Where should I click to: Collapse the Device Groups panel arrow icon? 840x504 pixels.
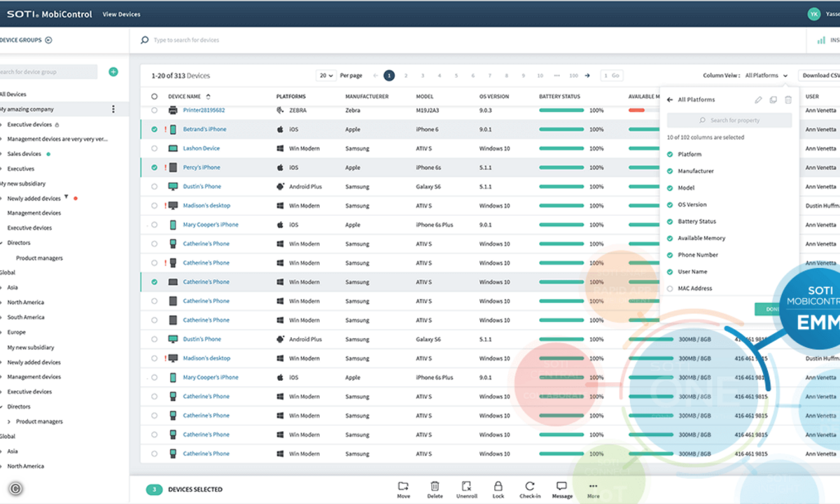[x=48, y=40]
